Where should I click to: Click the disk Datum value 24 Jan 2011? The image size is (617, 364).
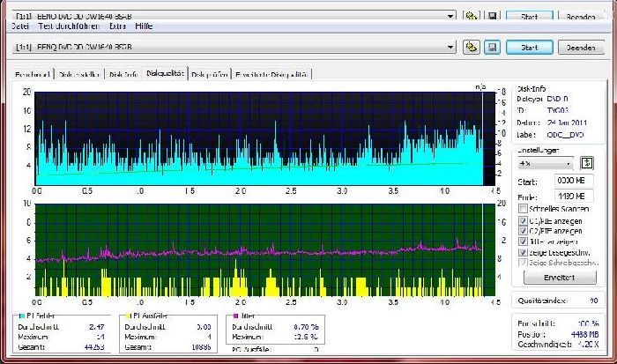pyautogui.click(x=567, y=123)
